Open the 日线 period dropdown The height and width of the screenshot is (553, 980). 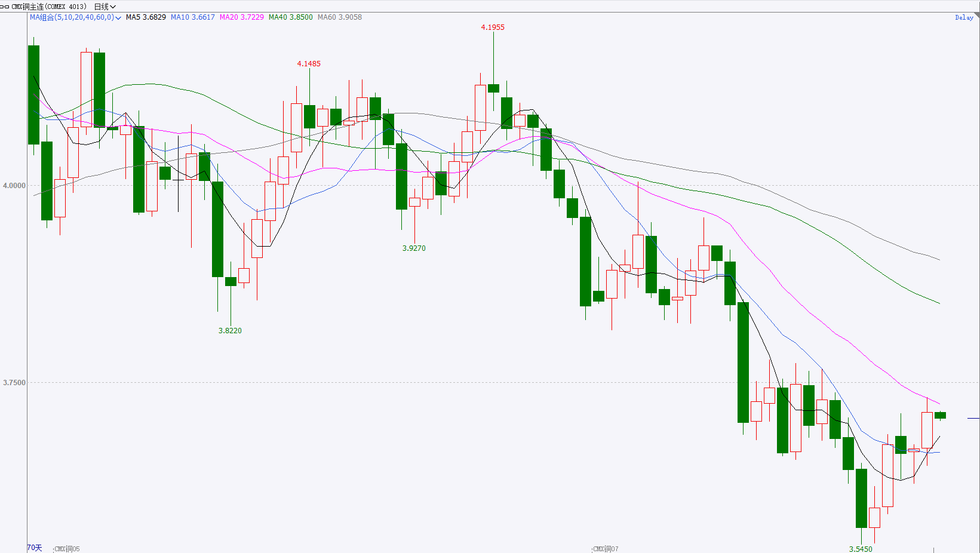[x=105, y=7]
